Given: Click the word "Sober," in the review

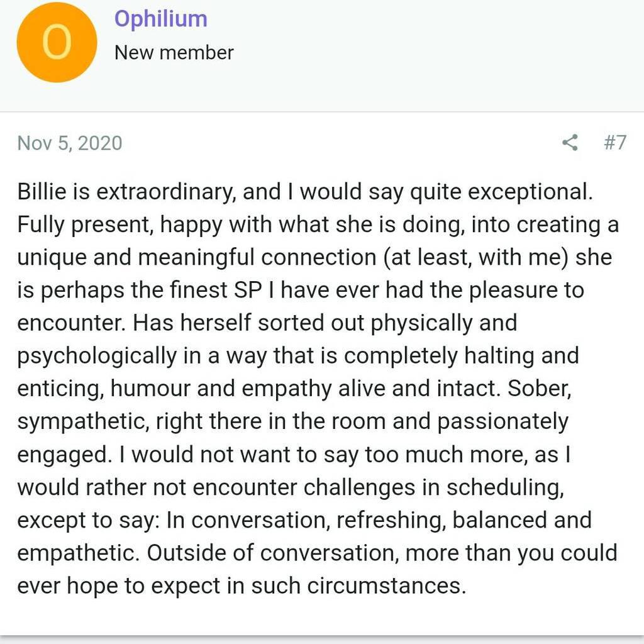Looking at the screenshot, I should (x=539, y=389).
